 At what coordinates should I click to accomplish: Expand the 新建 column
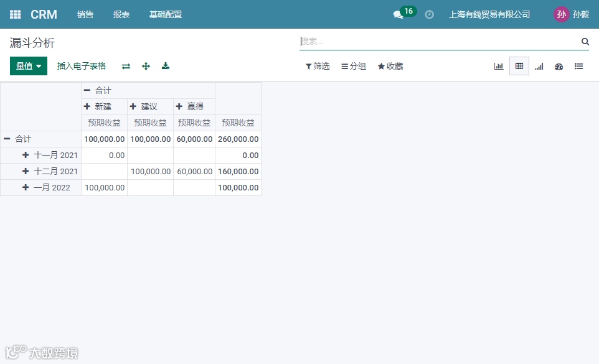click(104, 106)
